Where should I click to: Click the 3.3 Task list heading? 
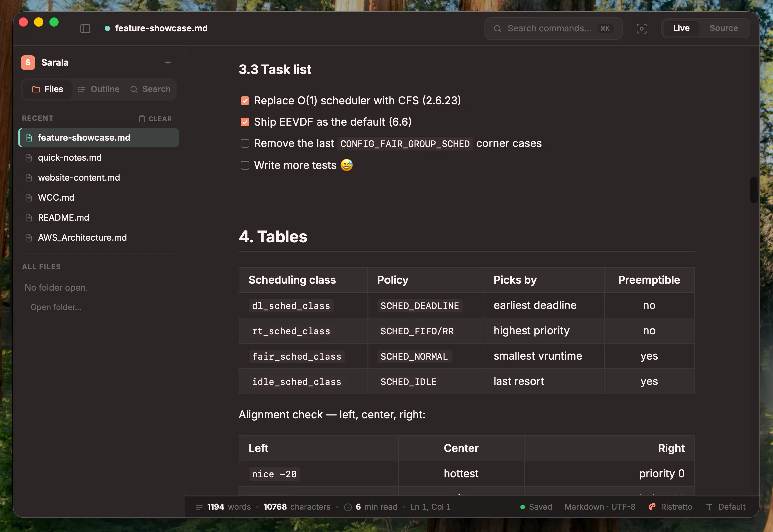click(x=275, y=69)
